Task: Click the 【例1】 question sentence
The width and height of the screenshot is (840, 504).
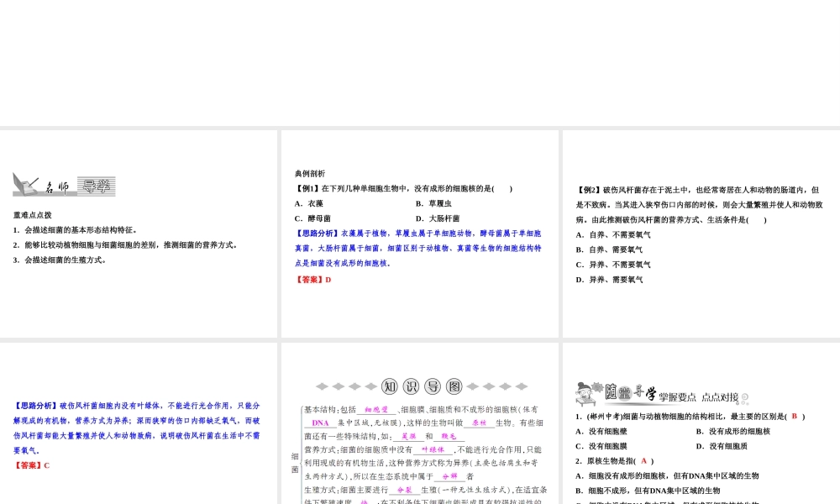Action: click(403, 188)
